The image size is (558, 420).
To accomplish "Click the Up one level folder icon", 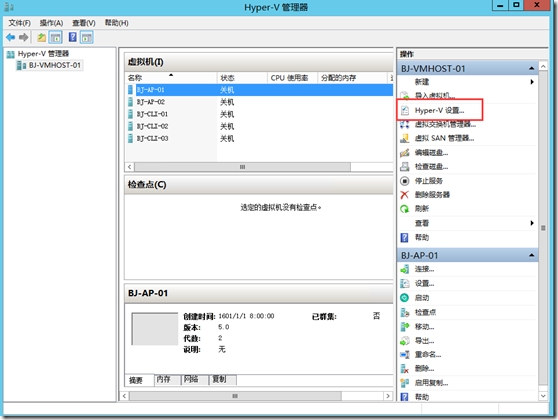I will (42, 37).
